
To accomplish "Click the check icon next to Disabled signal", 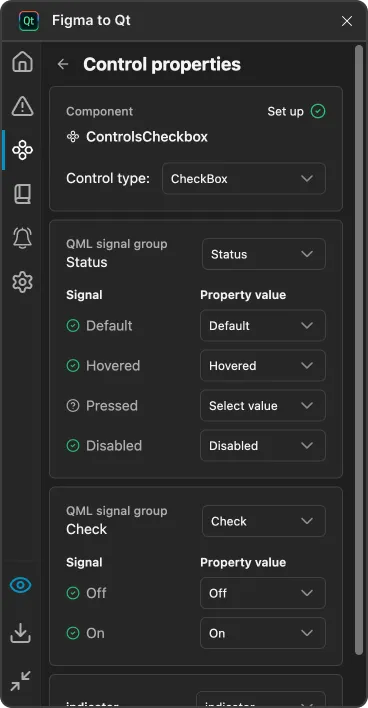I will [x=73, y=446].
